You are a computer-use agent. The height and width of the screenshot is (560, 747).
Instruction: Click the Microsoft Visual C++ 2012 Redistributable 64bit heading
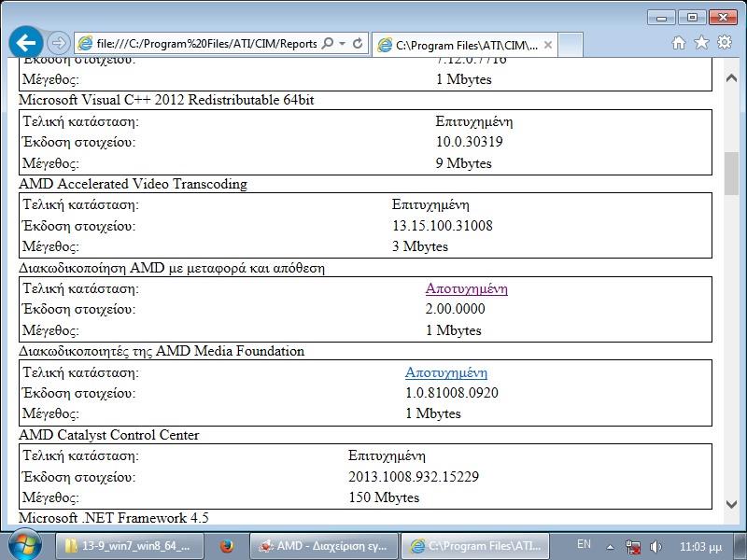(166, 100)
